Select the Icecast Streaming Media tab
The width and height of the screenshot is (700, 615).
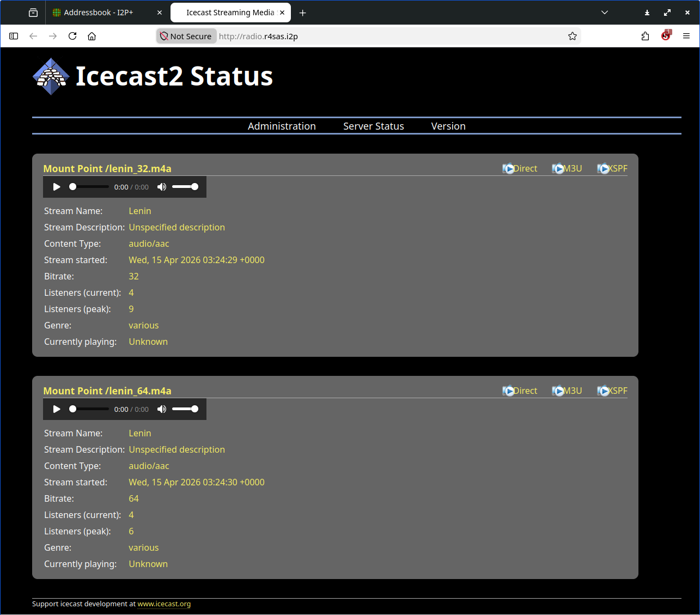click(x=230, y=13)
